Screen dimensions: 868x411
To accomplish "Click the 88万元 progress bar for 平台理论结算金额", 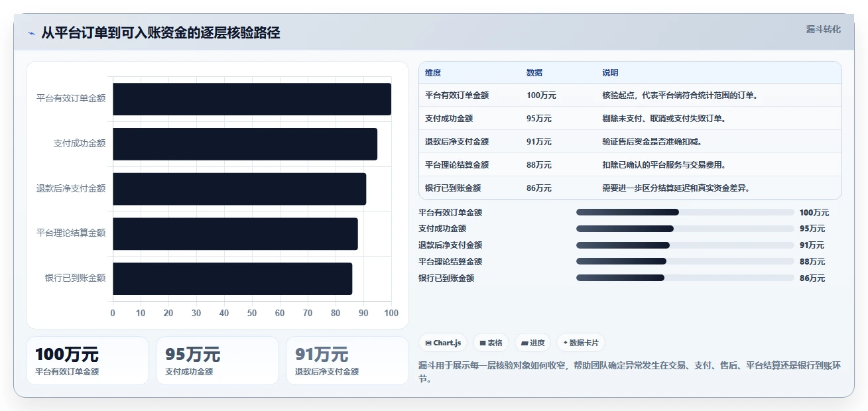I will pyautogui.click(x=685, y=261).
